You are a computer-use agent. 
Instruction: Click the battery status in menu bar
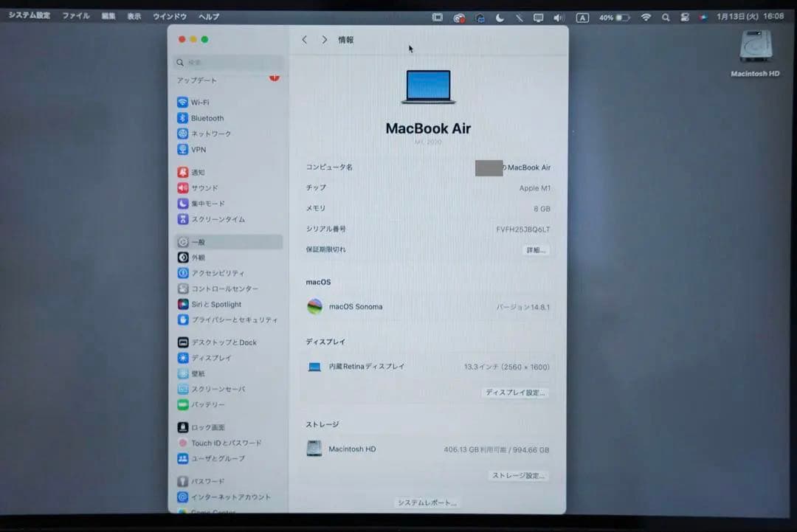[x=615, y=17]
